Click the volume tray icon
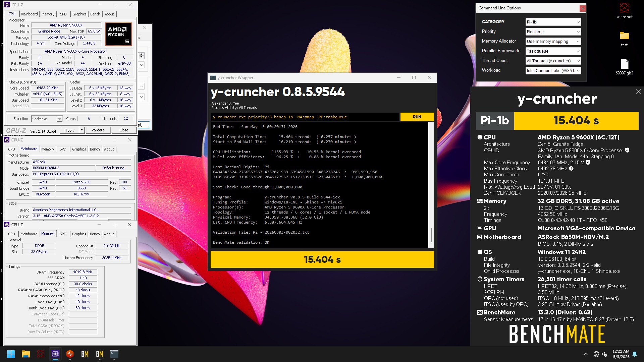The width and height of the screenshot is (644, 362). (x=605, y=354)
